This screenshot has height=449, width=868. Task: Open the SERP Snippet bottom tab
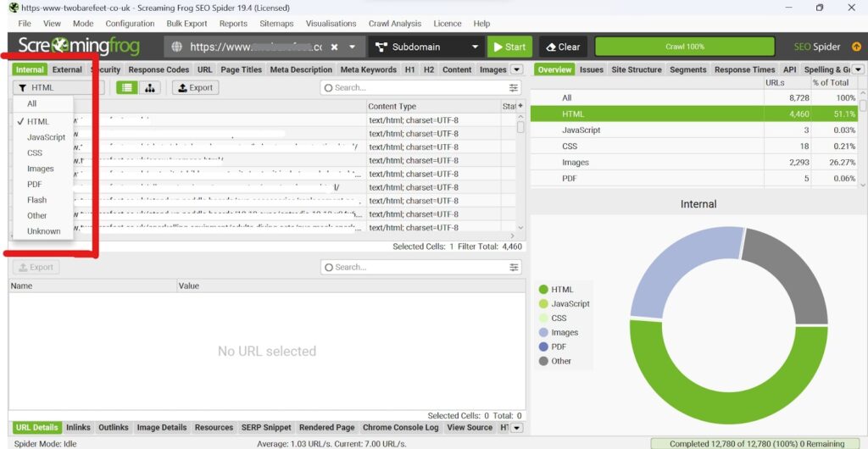(x=265, y=428)
